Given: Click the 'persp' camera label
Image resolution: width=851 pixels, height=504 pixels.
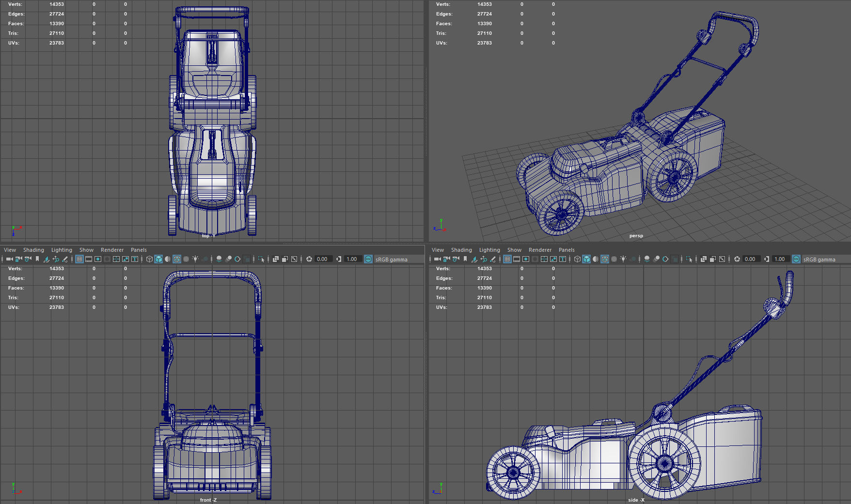Looking at the screenshot, I should [636, 236].
